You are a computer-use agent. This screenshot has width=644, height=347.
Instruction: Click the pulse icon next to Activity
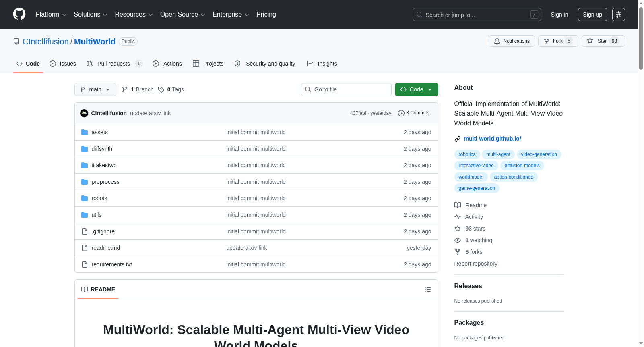(458, 217)
